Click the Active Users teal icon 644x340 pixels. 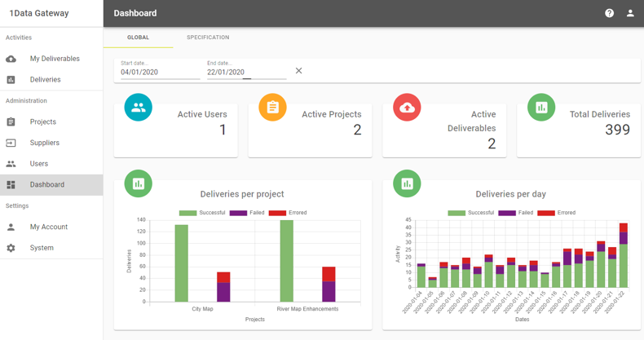(138, 108)
